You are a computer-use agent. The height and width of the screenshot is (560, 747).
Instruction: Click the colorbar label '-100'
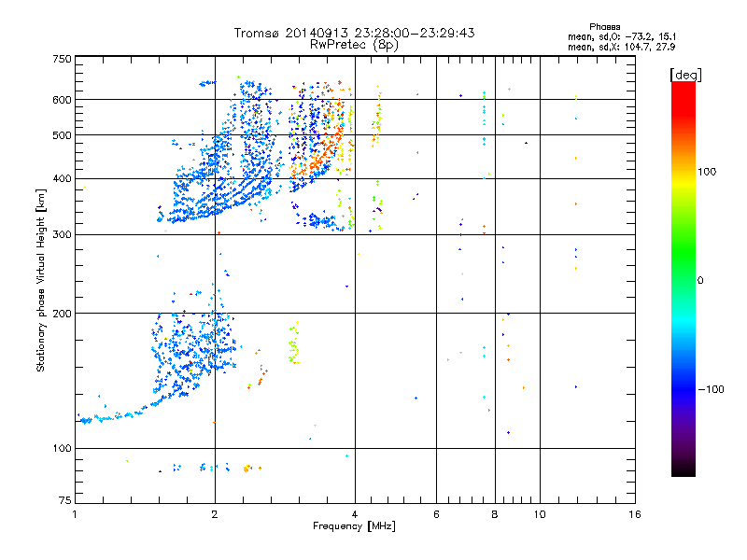pos(711,389)
